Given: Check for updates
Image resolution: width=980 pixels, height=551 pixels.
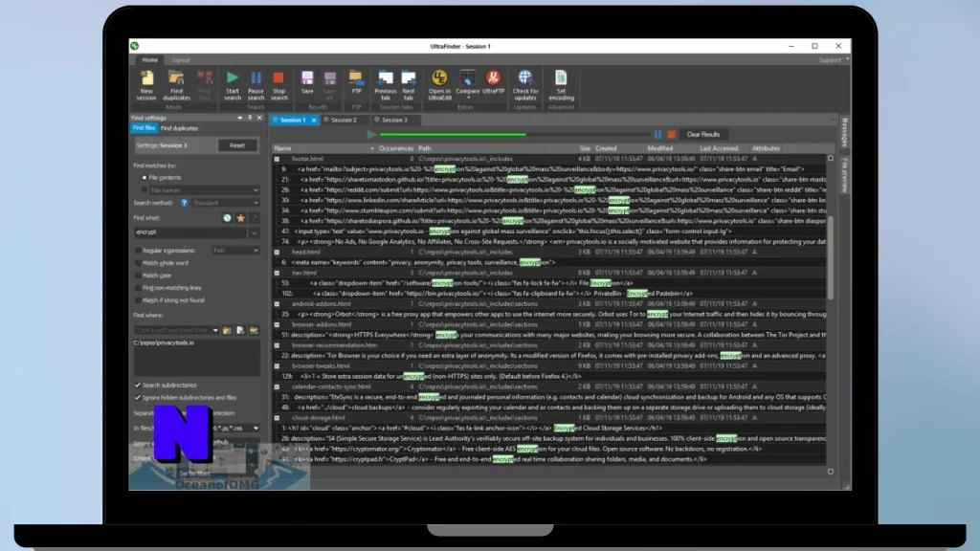Looking at the screenshot, I should (525, 85).
